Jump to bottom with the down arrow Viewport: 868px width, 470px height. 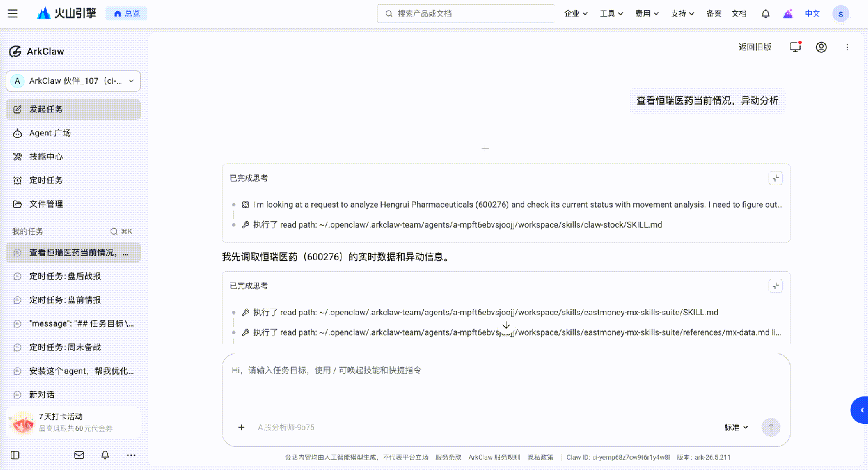[506, 325]
